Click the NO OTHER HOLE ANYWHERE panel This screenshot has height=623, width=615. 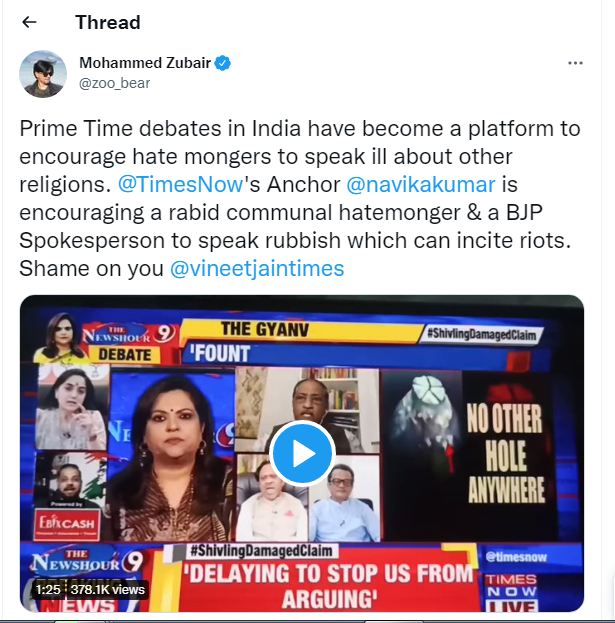pyautogui.click(x=505, y=454)
